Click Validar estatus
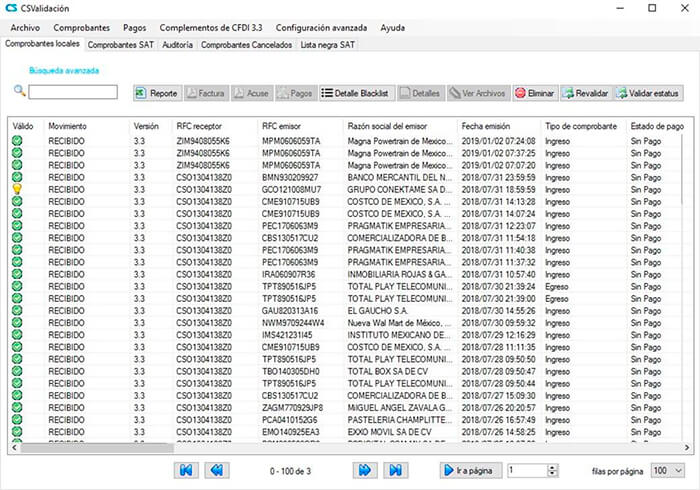This screenshot has height=490, width=700. [x=649, y=93]
